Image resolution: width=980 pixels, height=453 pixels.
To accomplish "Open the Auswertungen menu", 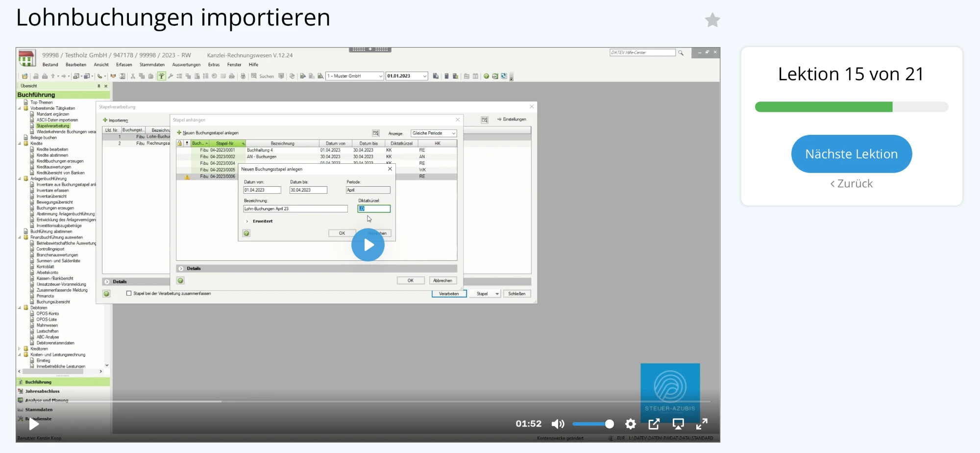I will 186,65.
